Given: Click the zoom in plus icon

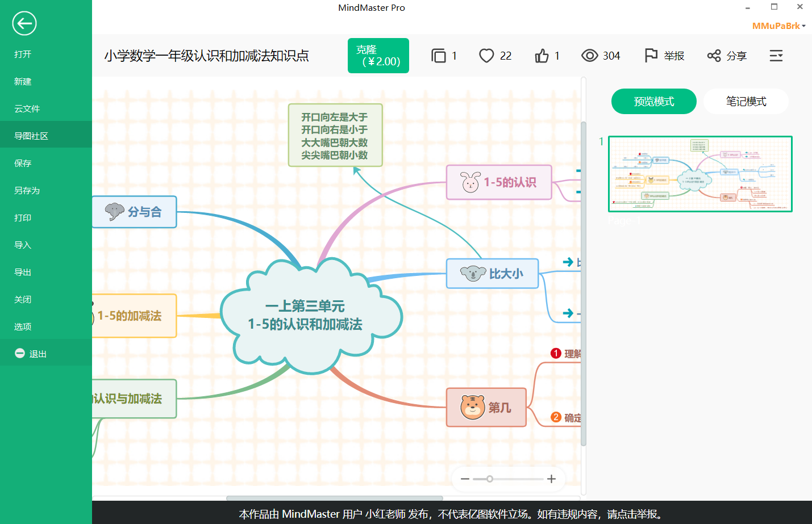Looking at the screenshot, I should click(x=551, y=479).
